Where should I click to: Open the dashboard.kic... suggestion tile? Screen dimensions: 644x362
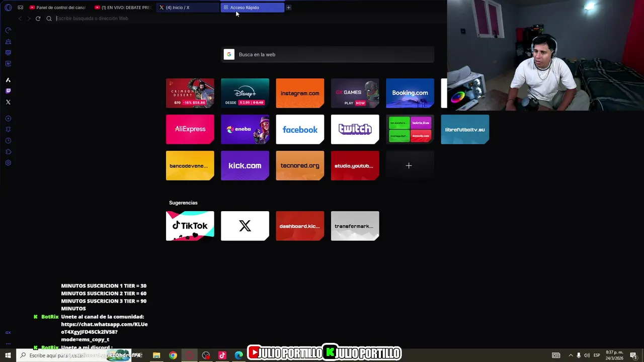(300, 226)
